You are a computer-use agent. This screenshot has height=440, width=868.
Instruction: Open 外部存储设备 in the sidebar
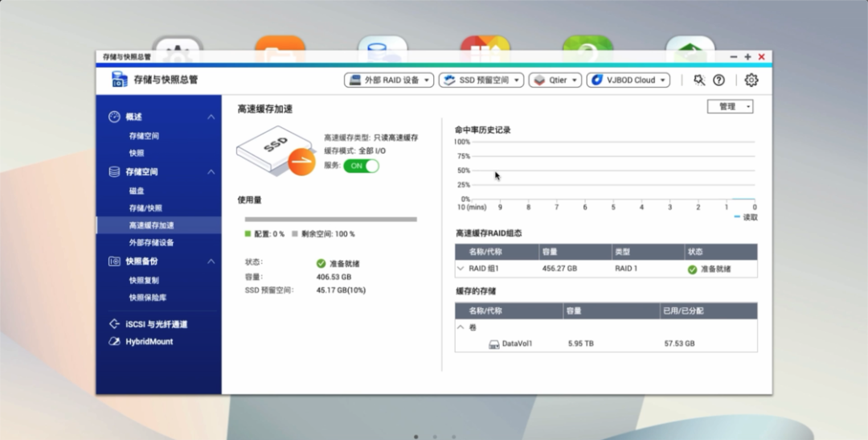151,243
